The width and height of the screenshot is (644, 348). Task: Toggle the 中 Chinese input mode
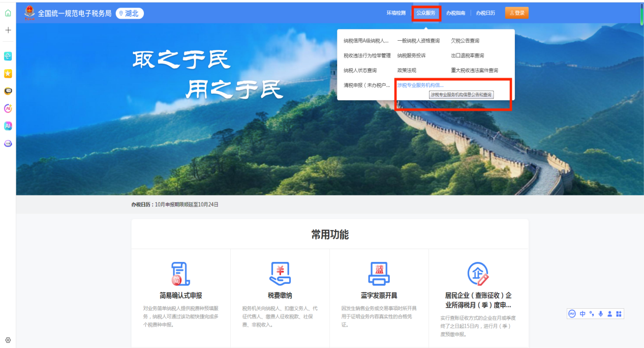[583, 314]
